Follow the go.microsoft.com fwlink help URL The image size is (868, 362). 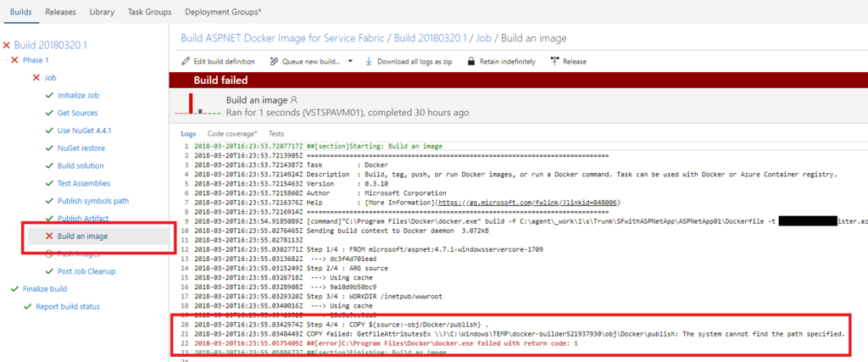click(529, 202)
